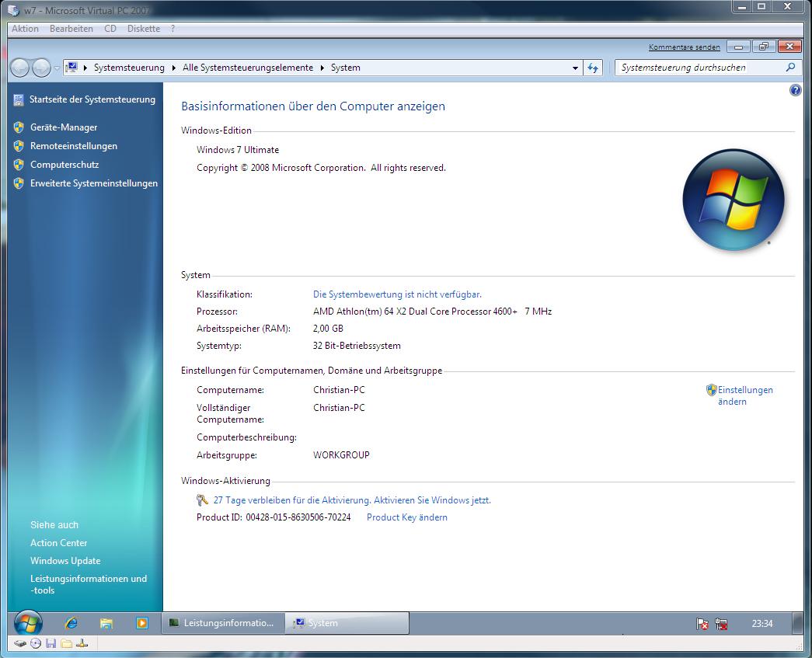Switch to the System taskbar window
Screen dimensions: 812x658
pos(347,623)
